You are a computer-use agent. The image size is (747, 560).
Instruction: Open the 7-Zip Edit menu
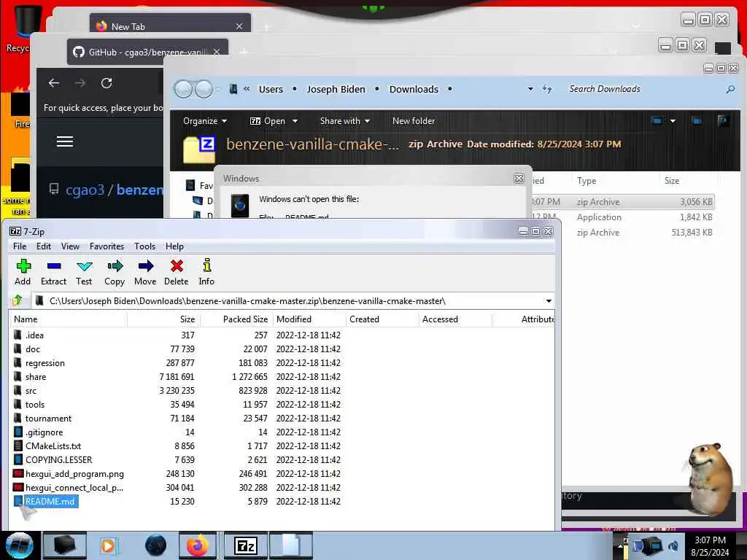click(43, 246)
